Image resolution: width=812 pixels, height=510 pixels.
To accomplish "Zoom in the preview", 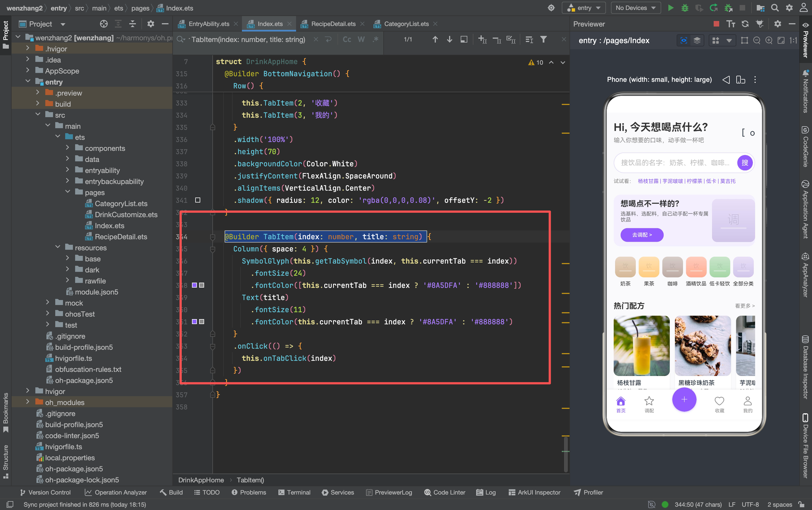I will (x=769, y=41).
